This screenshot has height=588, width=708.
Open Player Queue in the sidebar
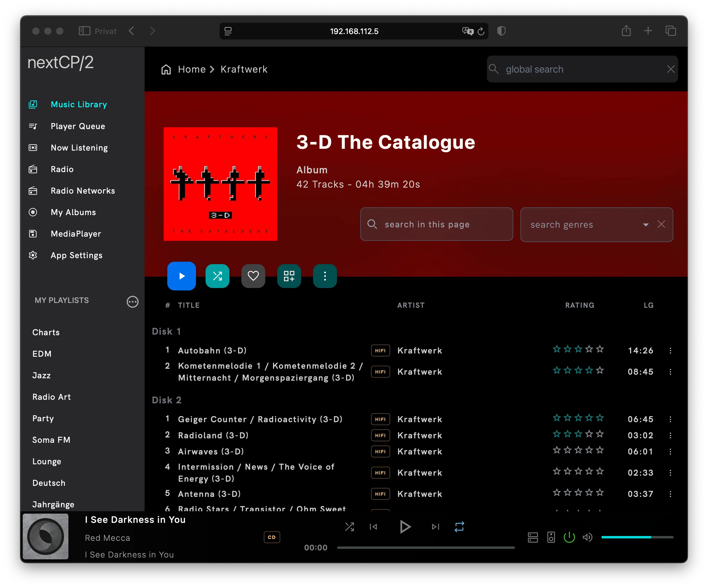[x=78, y=126]
